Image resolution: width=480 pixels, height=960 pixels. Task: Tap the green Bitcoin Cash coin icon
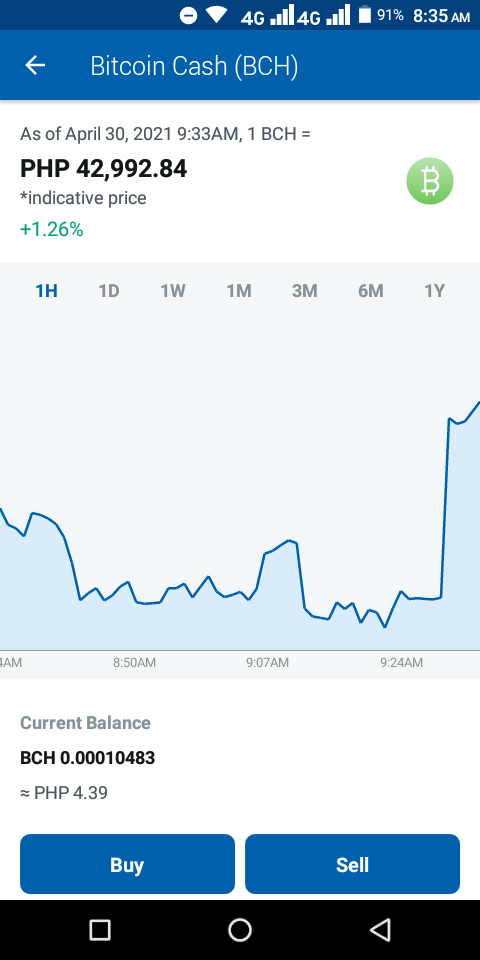tap(430, 181)
